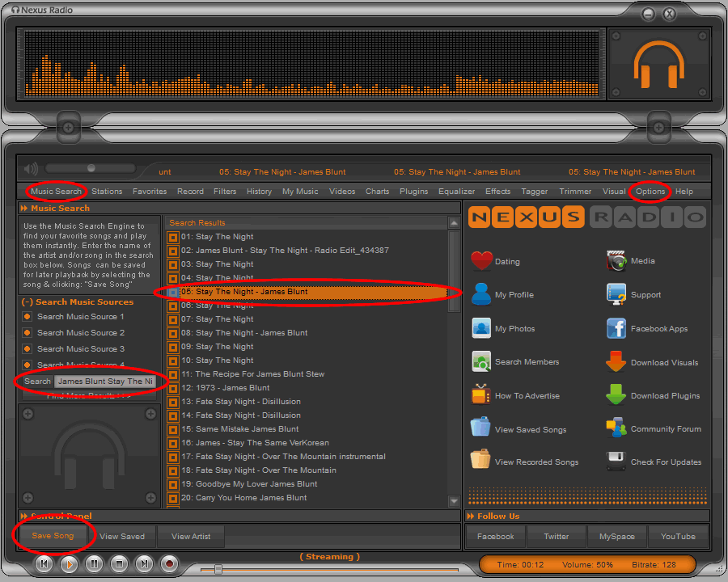Pause the currently streaming song

coord(94,563)
